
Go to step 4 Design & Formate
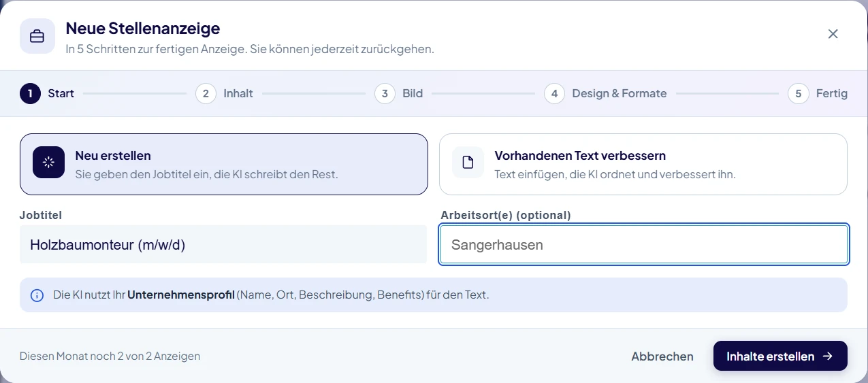[605, 93]
